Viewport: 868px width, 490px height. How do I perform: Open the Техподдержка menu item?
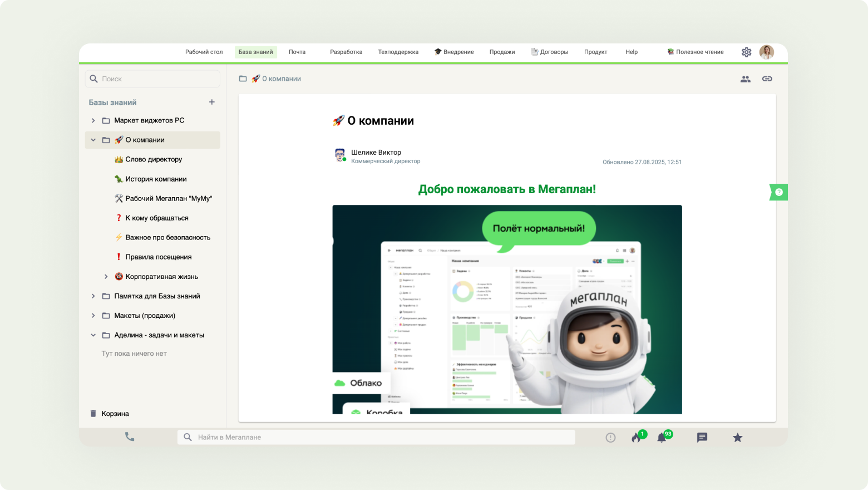pos(398,52)
